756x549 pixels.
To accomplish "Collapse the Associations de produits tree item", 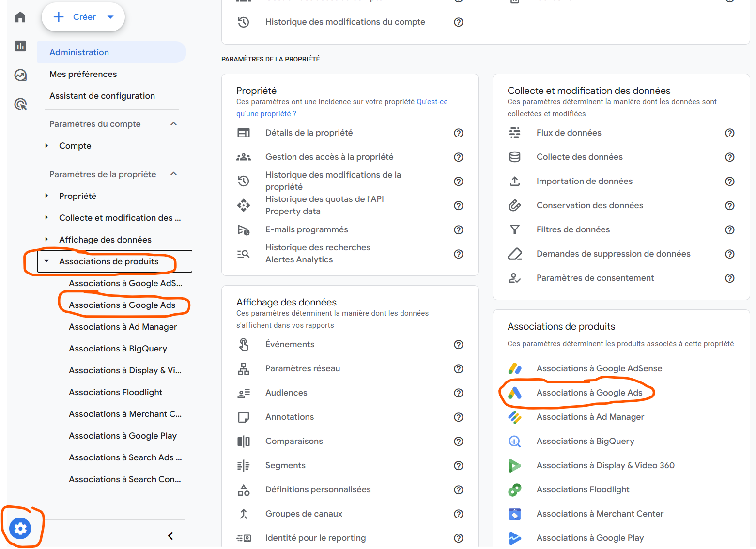I will pyautogui.click(x=46, y=261).
